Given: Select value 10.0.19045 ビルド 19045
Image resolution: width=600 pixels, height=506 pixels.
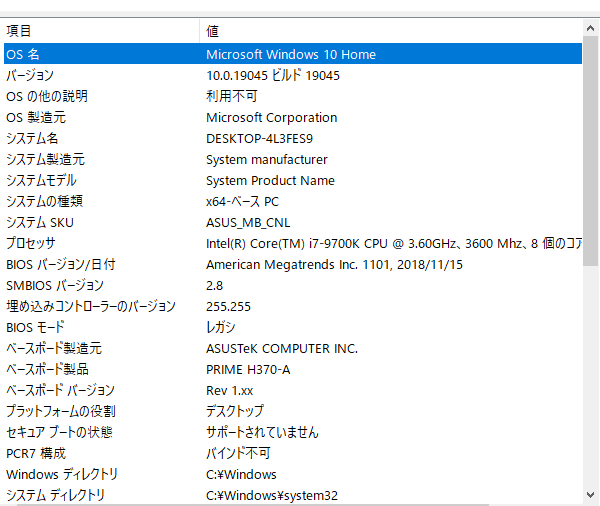Looking at the screenshot, I should pyautogui.click(x=273, y=75).
